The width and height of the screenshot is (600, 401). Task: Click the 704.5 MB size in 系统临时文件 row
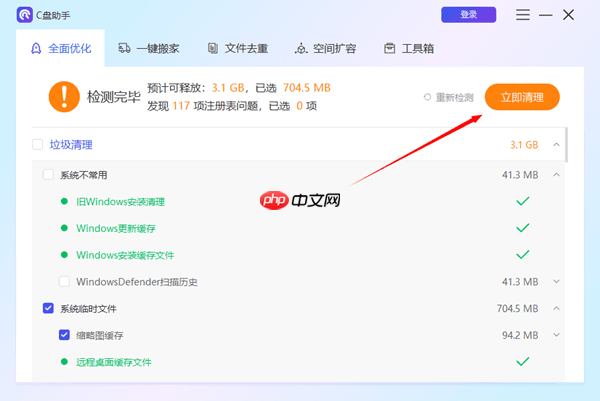517,308
